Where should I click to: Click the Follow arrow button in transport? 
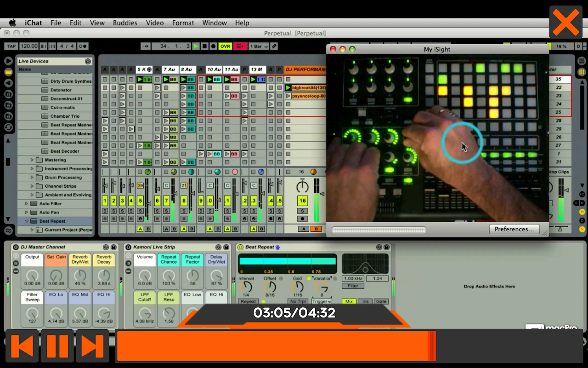click(x=146, y=46)
